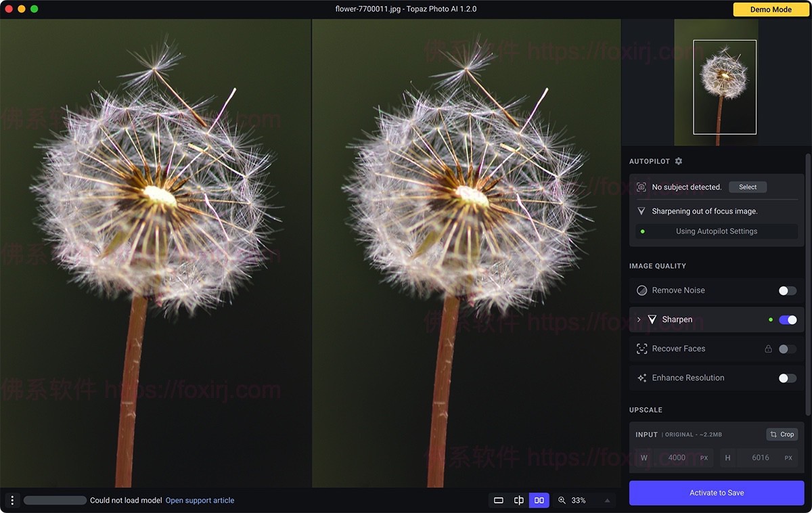This screenshot has height=513, width=812.
Task: Expand the Using Autopilot Settings row
Action: tap(715, 231)
